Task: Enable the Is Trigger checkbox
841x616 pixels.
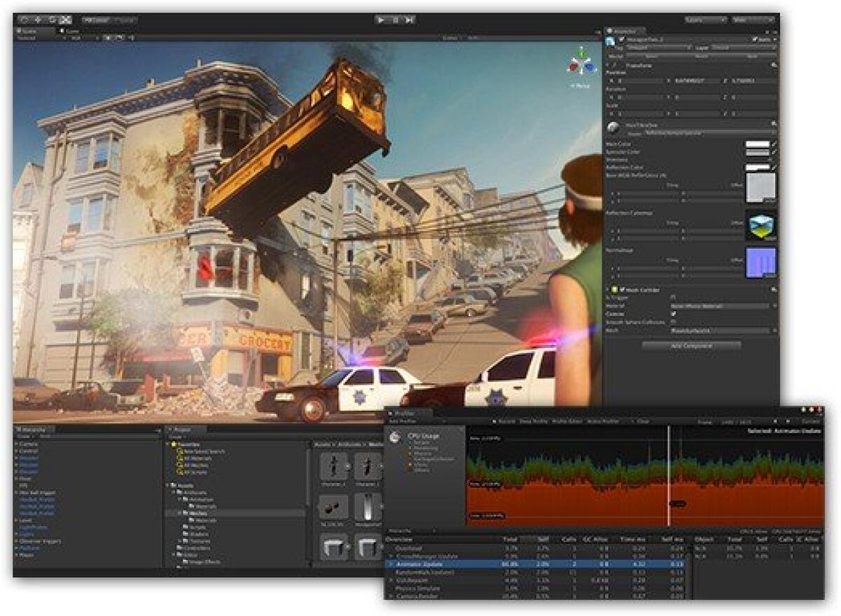Action: point(674,297)
